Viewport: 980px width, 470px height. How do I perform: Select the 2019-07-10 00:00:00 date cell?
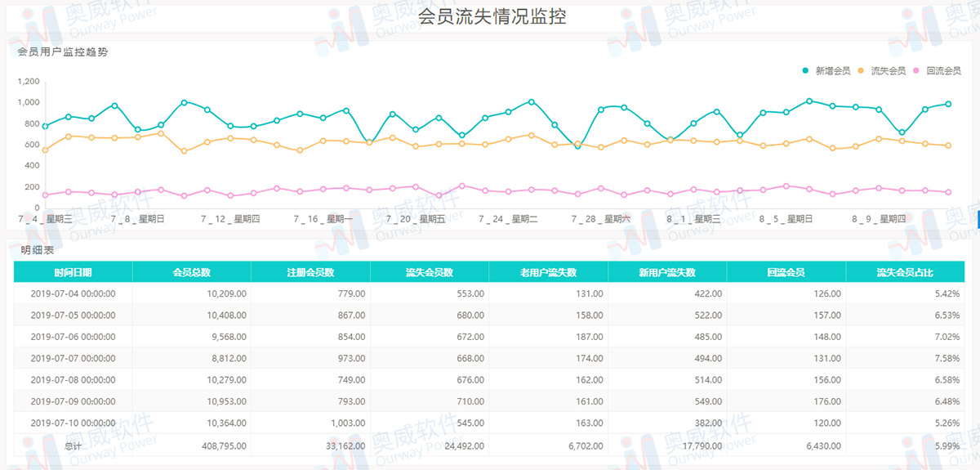coord(73,423)
